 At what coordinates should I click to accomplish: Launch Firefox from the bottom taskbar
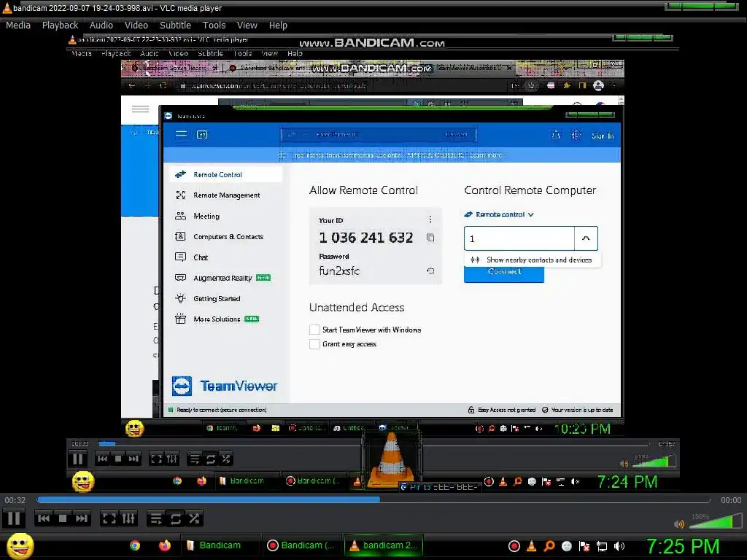tap(165, 545)
